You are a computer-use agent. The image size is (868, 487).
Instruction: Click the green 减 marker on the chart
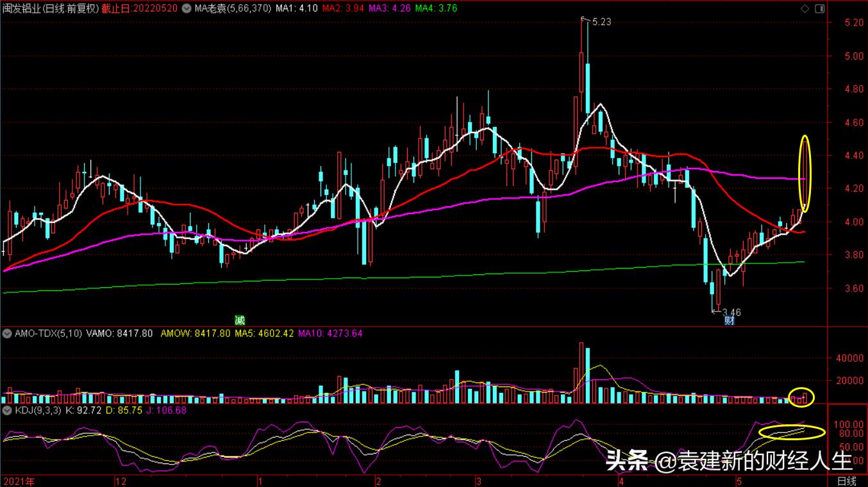(x=240, y=320)
